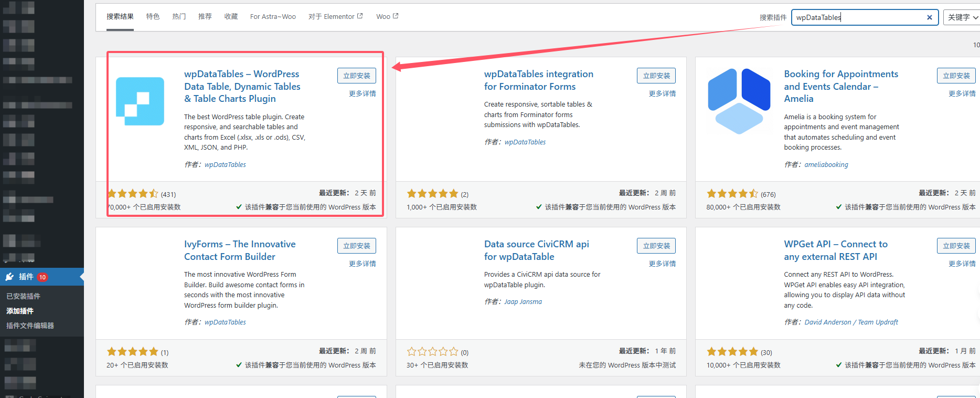Install the WPGet API plugin
980x398 pixels.
click(956, 246)
